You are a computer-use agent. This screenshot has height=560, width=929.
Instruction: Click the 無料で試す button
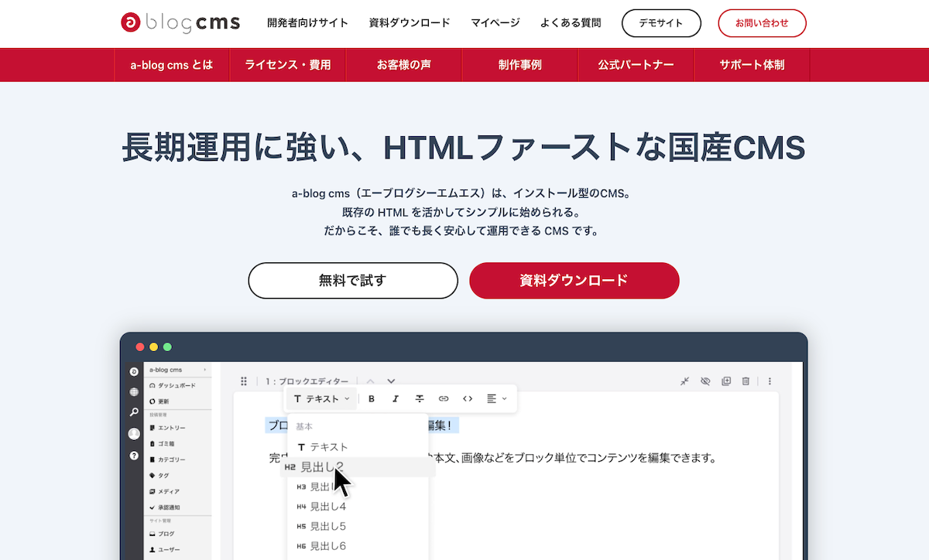[x=353, y=281]
